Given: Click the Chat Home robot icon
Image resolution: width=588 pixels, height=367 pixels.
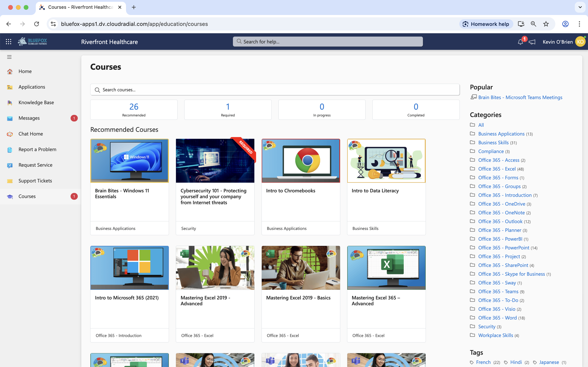Looking at the screenshot, I should point(10,134).
